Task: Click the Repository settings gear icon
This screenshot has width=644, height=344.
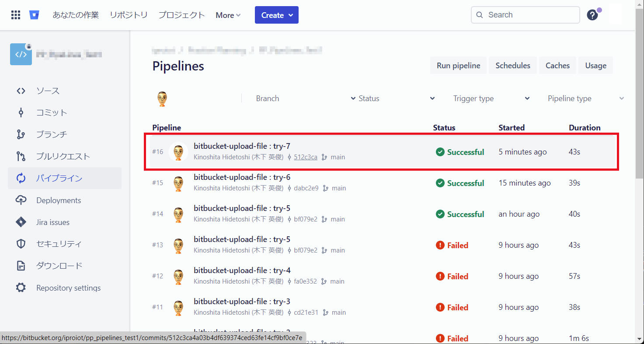Action: 21,288
